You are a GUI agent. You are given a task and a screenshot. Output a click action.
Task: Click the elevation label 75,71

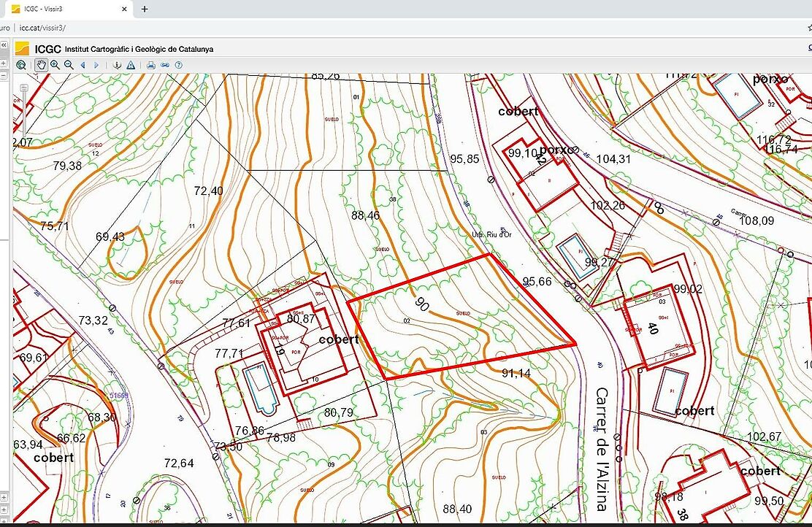click(x=54, y=226)
